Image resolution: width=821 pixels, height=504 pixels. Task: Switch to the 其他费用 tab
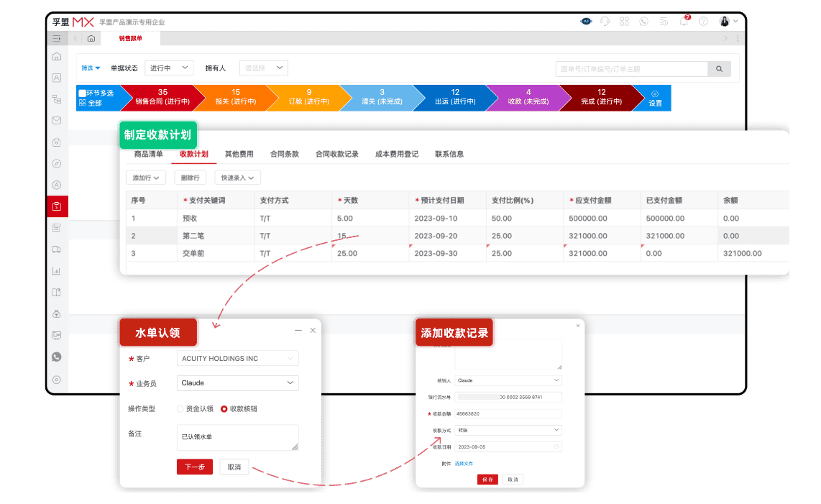click(239, 154)
